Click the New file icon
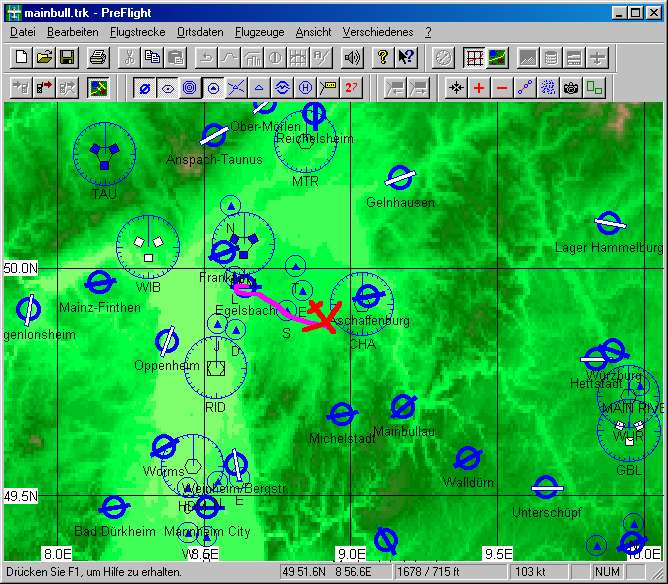This screenshot has height=584, width=668. click(x=22, y=57)
